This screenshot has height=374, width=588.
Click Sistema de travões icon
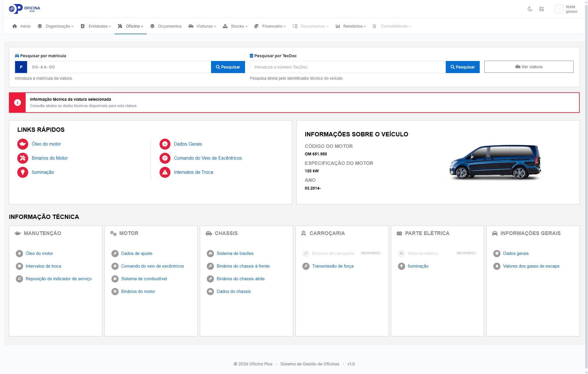pos(210,253)
